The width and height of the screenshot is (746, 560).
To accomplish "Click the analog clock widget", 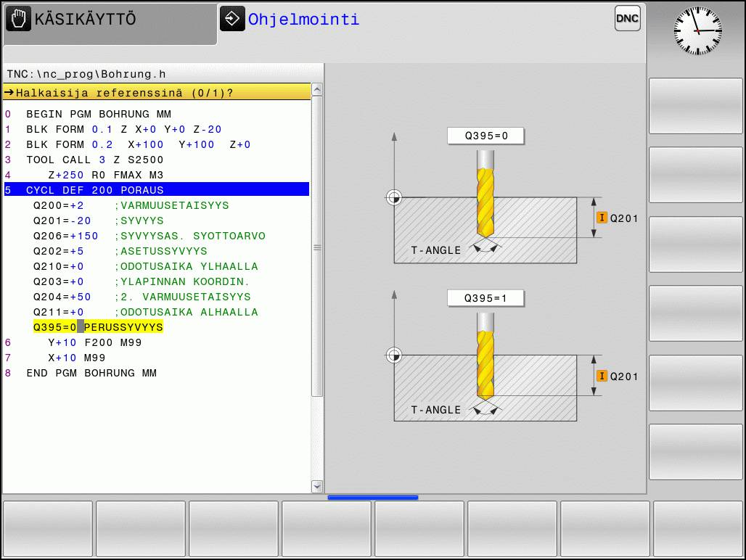I will [x=698, y=30].
